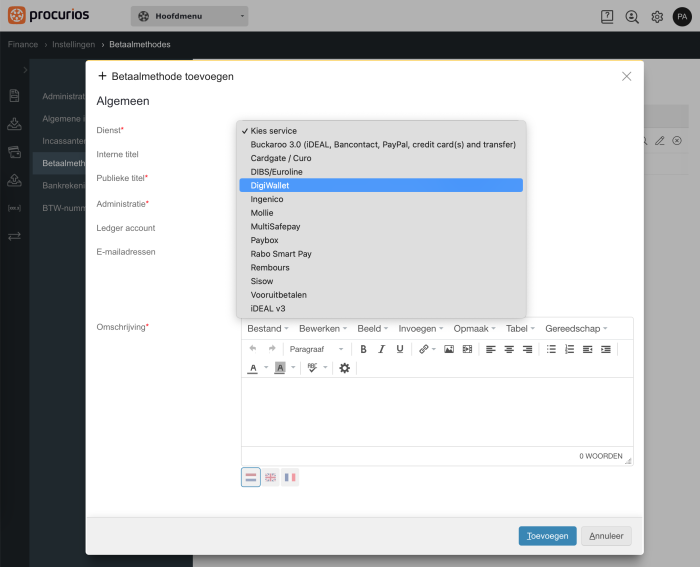Screen dimensions: 700x567
Task: Select English language flag
Action: tap(271, 477)
